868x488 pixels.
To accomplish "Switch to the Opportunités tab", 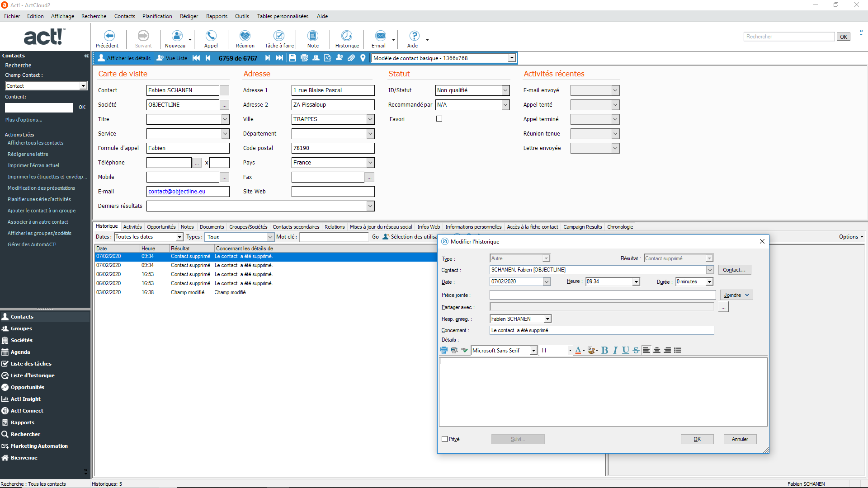I will pyautogui.click(x=161, y=227).
